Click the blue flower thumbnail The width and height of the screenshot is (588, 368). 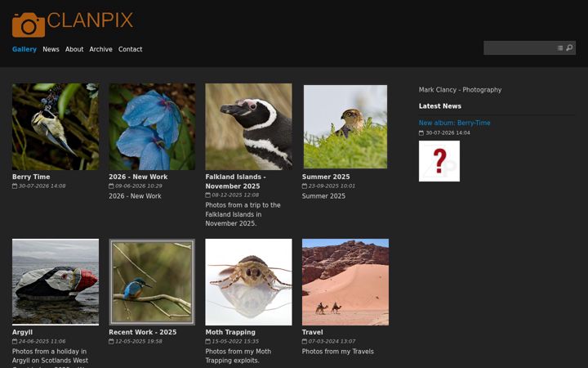pos(152,127)
